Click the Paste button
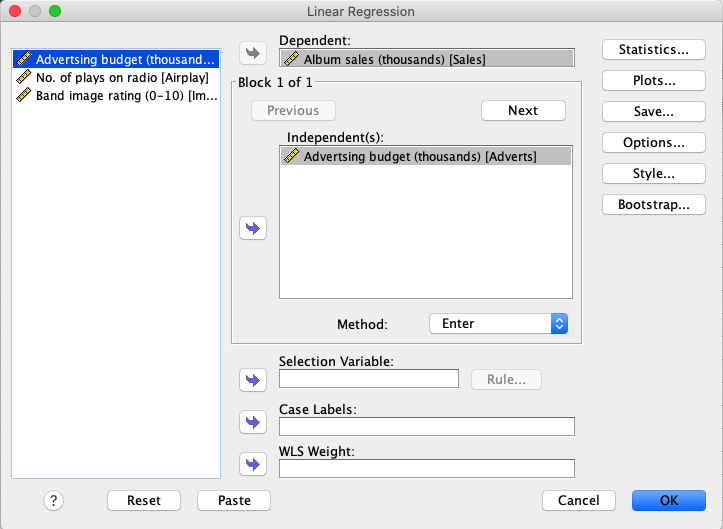This screenshot has width=723, height=529. pyautogui.click(x=234, y=500)
